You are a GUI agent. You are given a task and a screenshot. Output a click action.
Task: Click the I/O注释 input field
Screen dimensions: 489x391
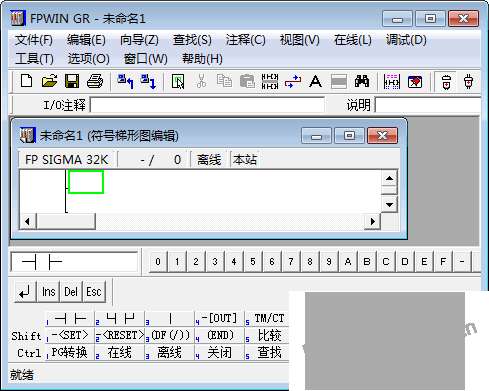[x=207, y=106]
